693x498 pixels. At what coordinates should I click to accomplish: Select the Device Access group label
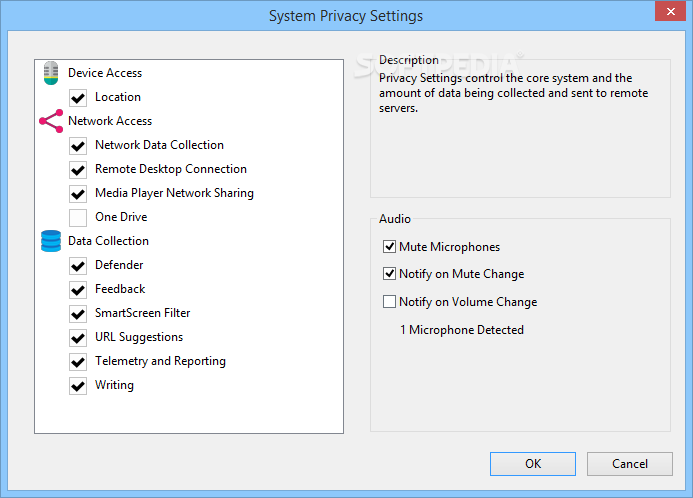pyautogui.click(x=105, y=73)
